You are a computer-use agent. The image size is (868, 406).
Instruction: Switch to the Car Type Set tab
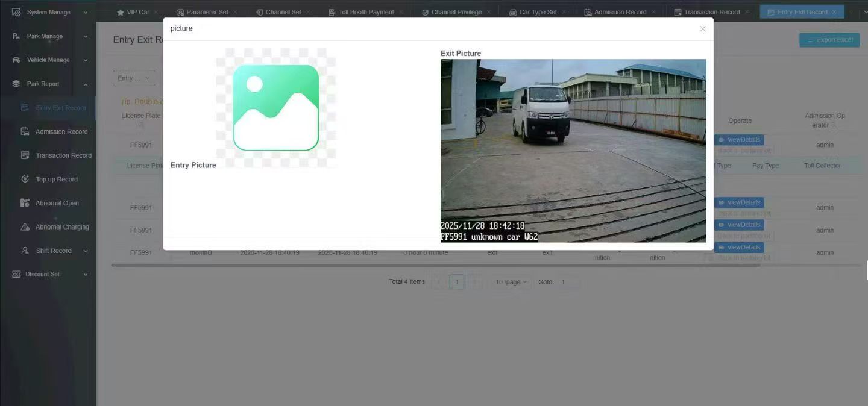[538, 12]
